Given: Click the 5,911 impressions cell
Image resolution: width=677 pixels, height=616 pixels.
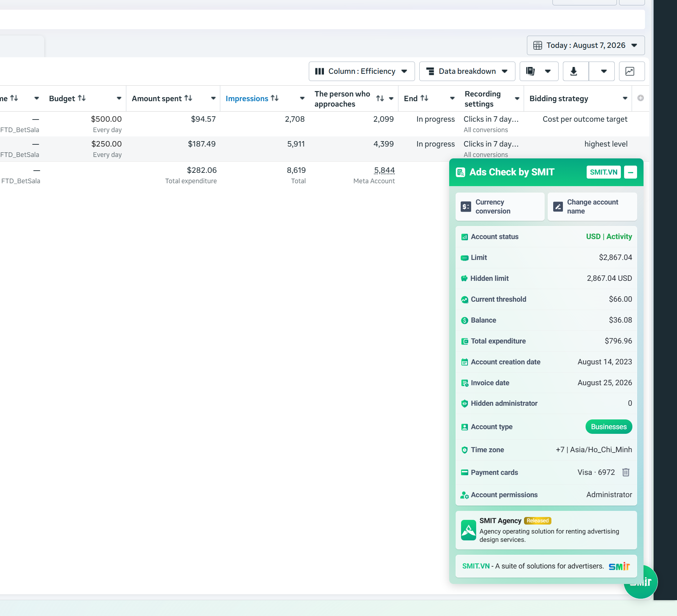Looking at the screenshot, I should click(296, 144).
